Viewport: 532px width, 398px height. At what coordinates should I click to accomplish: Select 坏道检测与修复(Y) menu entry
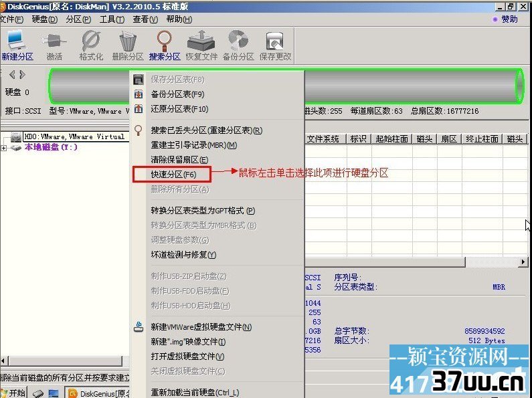(x=217, y=255)
